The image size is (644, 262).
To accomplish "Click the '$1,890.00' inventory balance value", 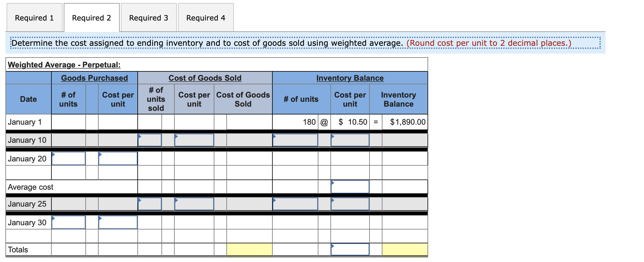I will (408, 122).
